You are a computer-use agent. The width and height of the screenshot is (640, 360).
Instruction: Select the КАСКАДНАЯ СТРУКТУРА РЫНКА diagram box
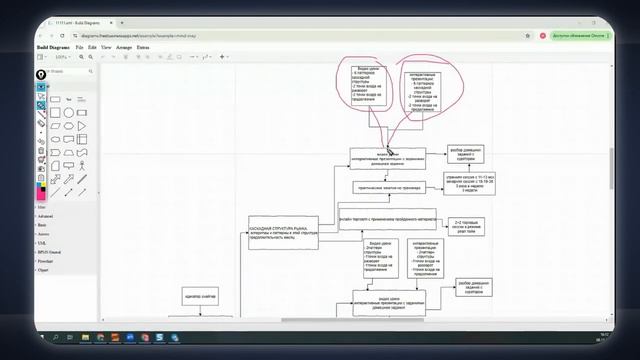tap(283, 233)
